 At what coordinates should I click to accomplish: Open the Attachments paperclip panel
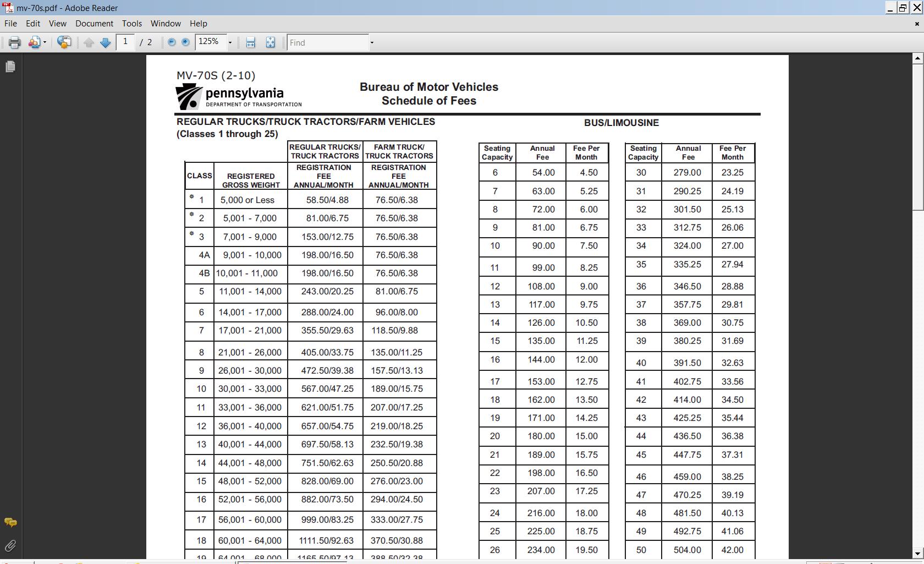pyautogui.click(x=10, y=546)
